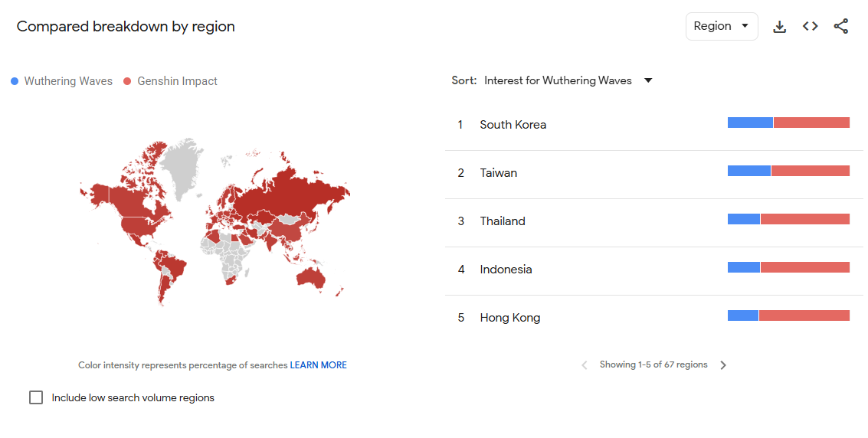Open the Sort by interest dropdown
The image size is (868, 438).
pos(558,80)
